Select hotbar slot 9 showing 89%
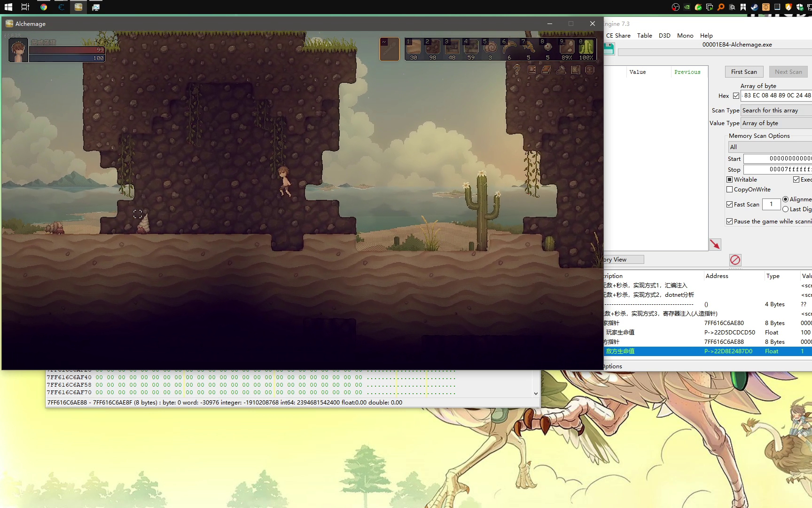The height and width of the screenshot is (508, 812). [x=567, y=49]
